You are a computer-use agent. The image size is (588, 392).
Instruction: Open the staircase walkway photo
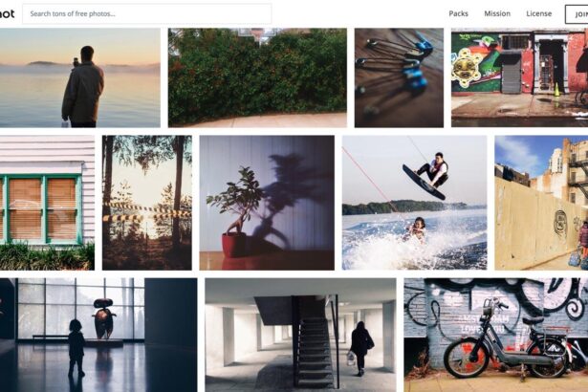tap(300, 335)
